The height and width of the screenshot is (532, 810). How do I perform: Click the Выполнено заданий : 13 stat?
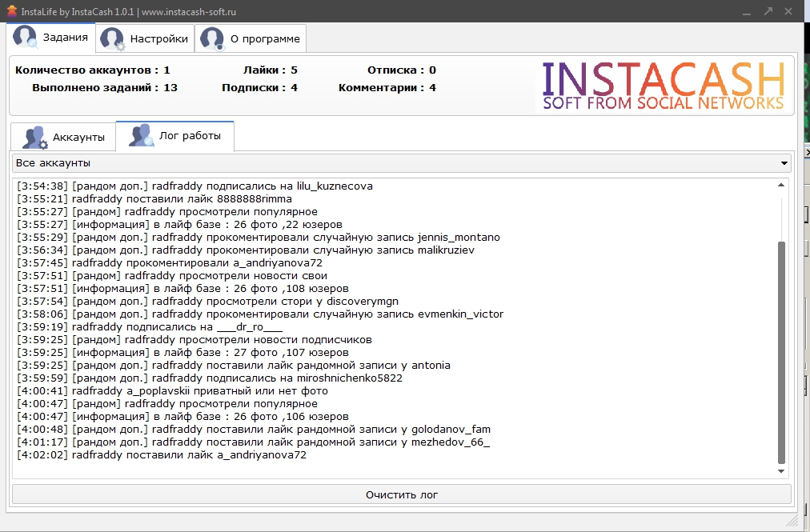tap(104, 88)
